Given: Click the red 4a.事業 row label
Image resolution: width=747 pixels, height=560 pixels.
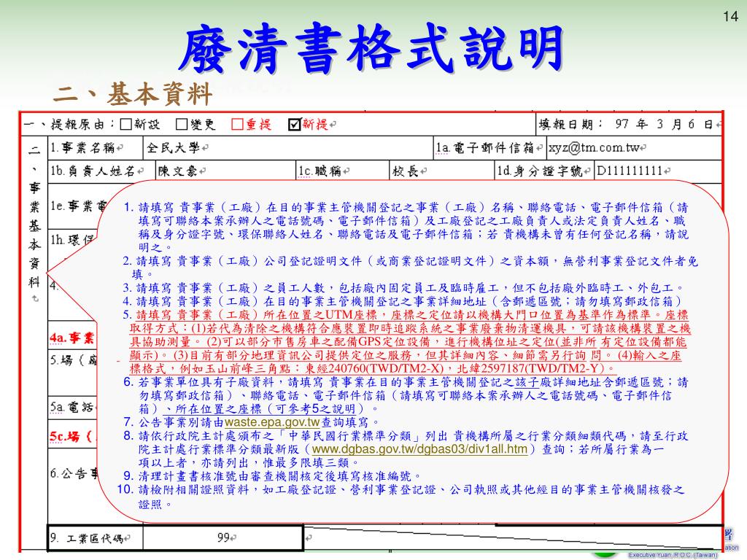Looking at the screenshot, I should click(x=72, y=338).
